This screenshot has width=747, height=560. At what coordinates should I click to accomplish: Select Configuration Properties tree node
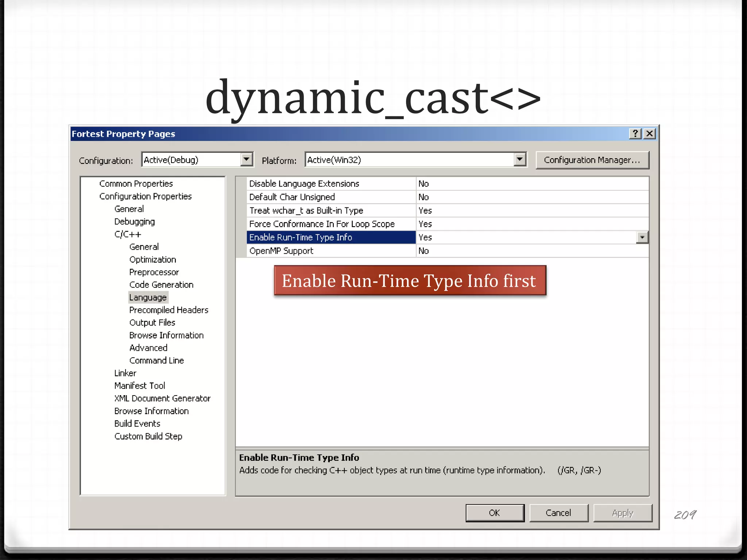146,197
